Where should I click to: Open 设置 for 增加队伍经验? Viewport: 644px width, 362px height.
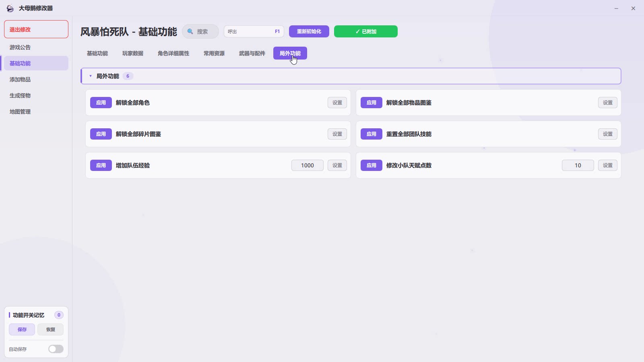pos(337,165)
